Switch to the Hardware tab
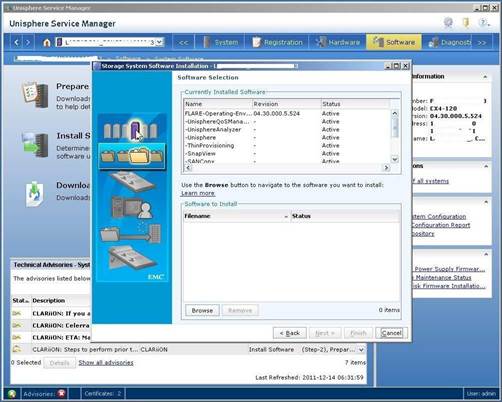 [338, 42]
